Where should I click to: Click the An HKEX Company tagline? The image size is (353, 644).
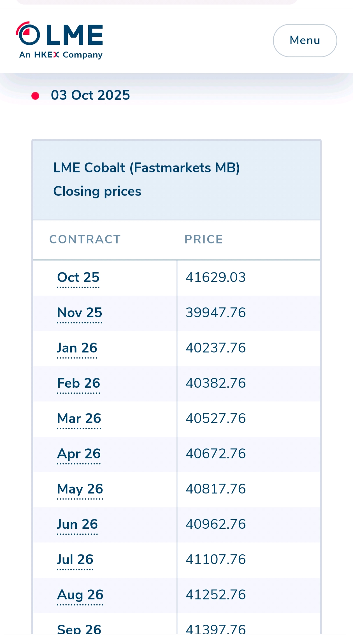coord(61,55)
